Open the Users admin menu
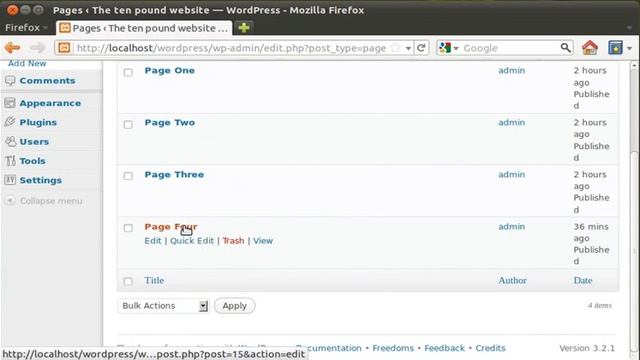This screenshot has width=640, height=360. (34, 141)
